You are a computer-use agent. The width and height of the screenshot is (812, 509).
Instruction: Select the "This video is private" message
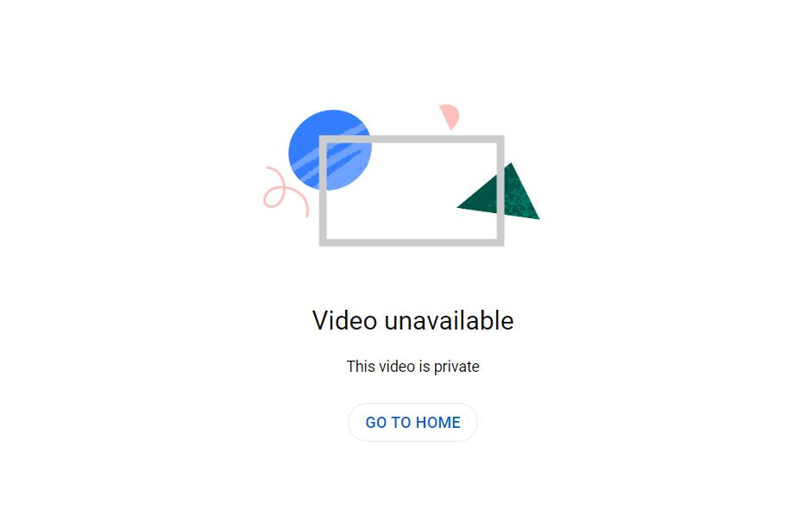[x=412, y=367]
